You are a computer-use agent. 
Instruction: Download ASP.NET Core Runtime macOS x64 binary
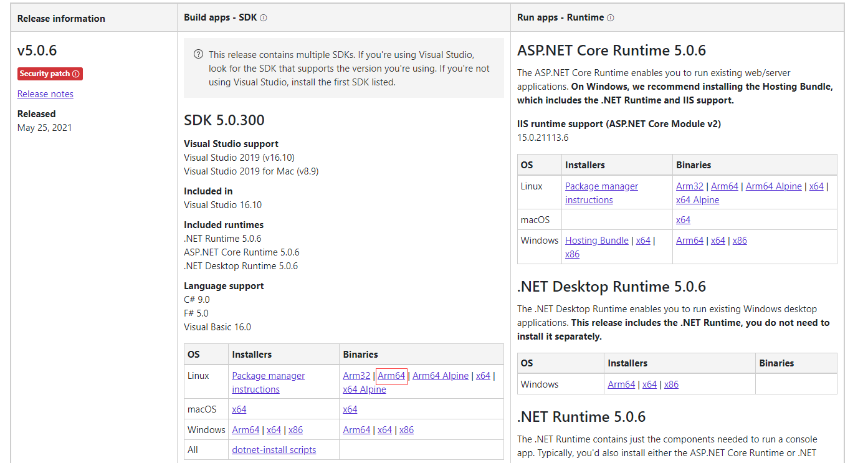[684, 220]
